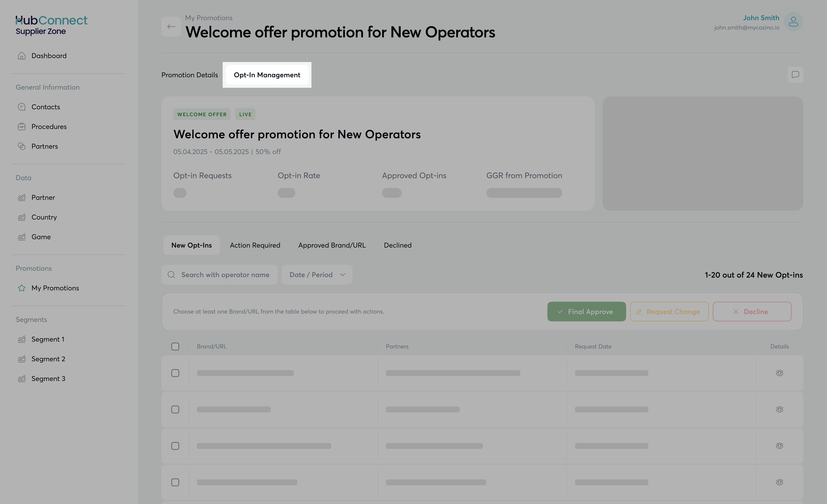This screenshot has height=504, width=827.
Task: Open the Partners sidebar item
Action: pyautogui.click(x=44, y=146)
